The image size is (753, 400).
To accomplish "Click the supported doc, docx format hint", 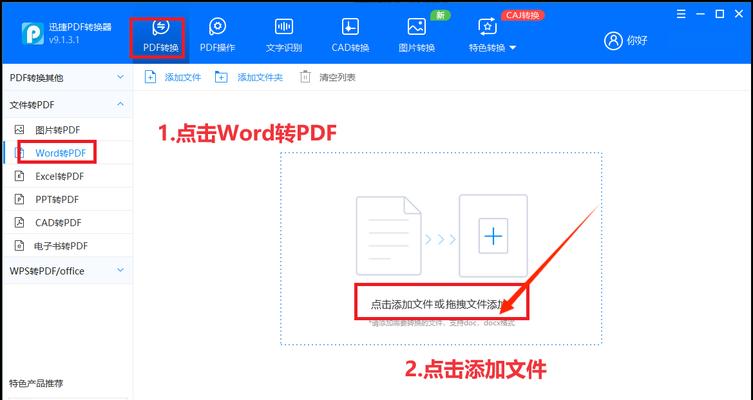I will pyautogui.click(x=442, y=323).
